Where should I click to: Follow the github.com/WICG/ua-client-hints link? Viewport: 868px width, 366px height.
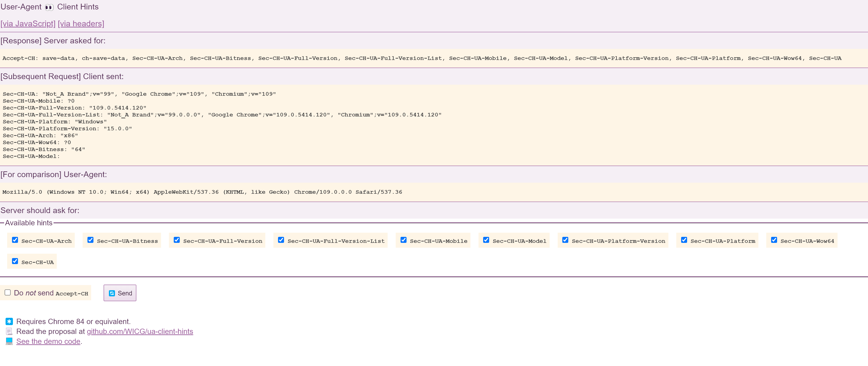140,331
